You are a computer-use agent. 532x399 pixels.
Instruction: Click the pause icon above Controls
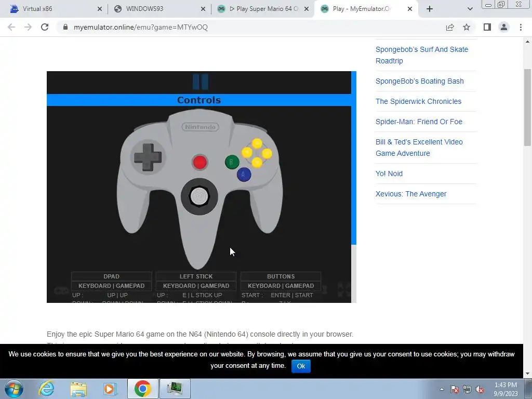tap(200, 82)
